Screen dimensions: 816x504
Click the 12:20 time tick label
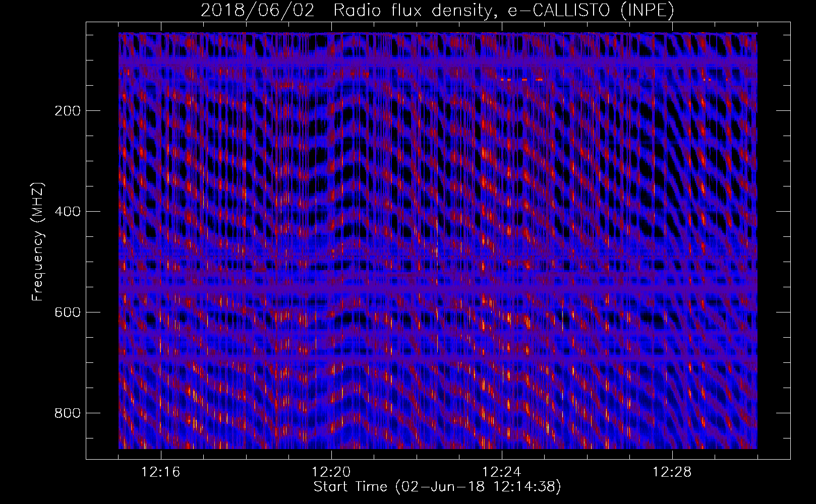pos(331,472)
